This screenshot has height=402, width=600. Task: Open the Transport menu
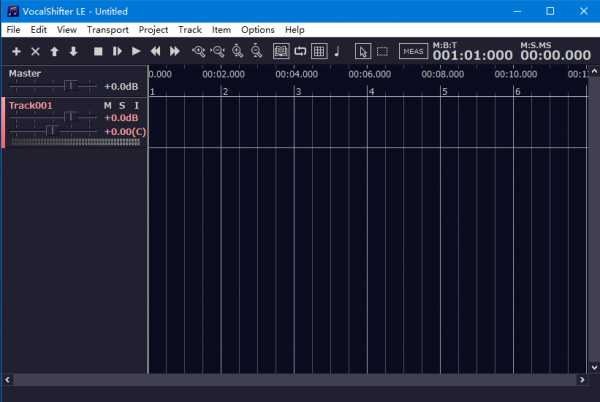(108, 29)
